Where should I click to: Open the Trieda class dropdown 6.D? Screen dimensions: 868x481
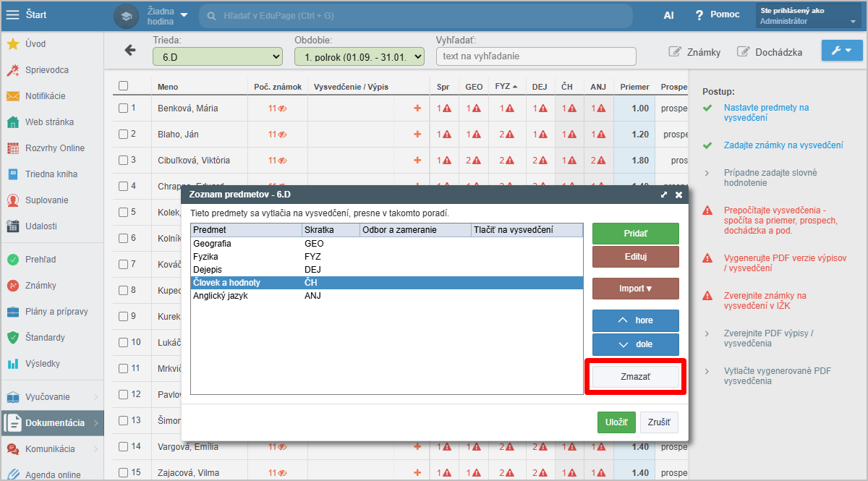coord(217,56)
